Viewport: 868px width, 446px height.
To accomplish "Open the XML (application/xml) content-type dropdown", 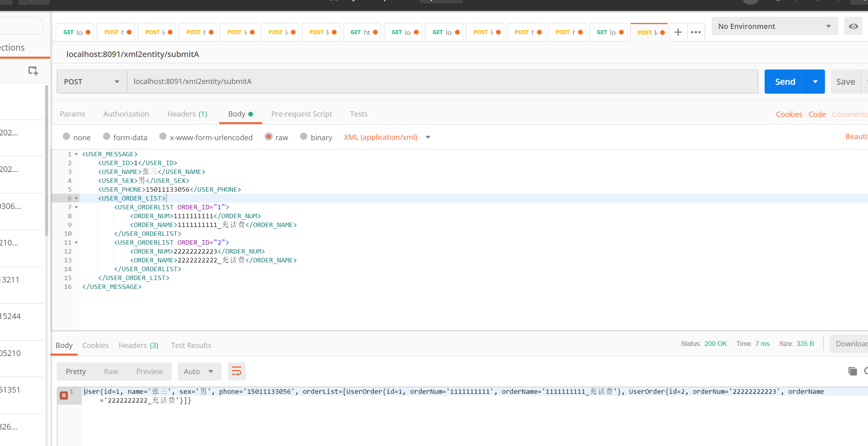I will 387,137.
